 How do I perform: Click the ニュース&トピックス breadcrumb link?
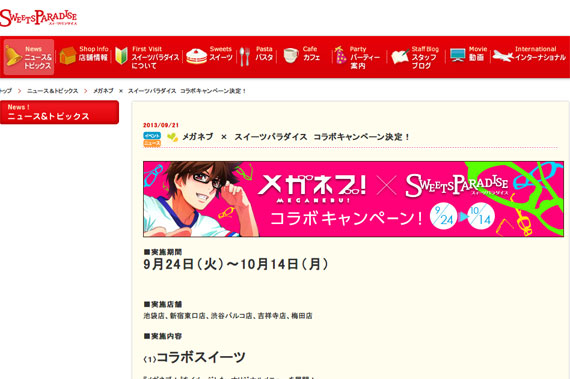(x=52, y=91)
